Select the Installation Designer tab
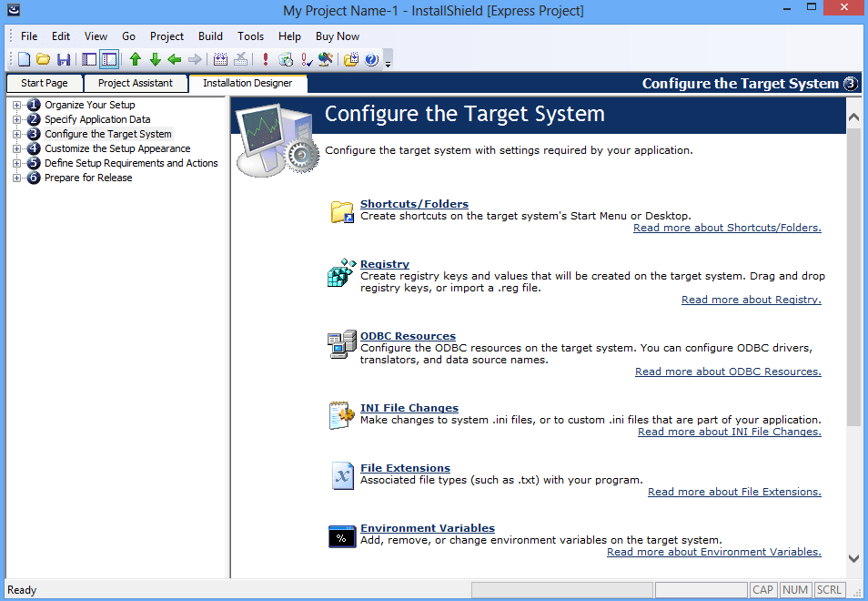The height and width of the screenshot is (601, 868). pyautogui.click(x=247, y=83)
